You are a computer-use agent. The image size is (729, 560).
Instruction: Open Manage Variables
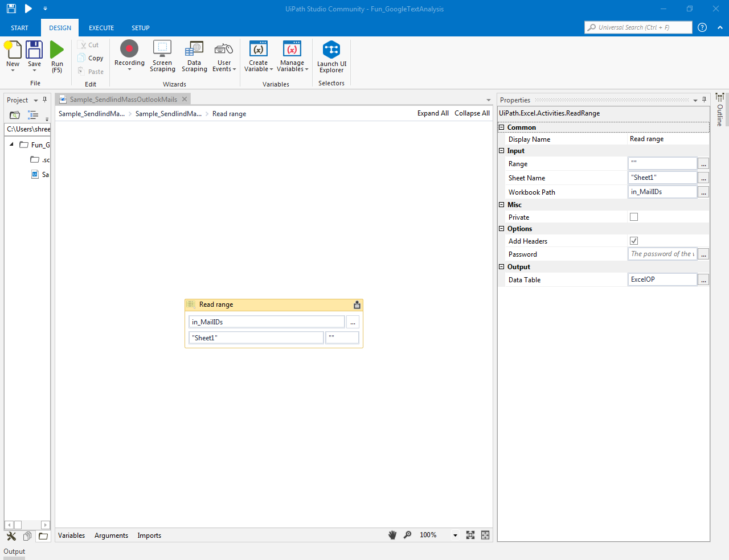click(292, 56)
